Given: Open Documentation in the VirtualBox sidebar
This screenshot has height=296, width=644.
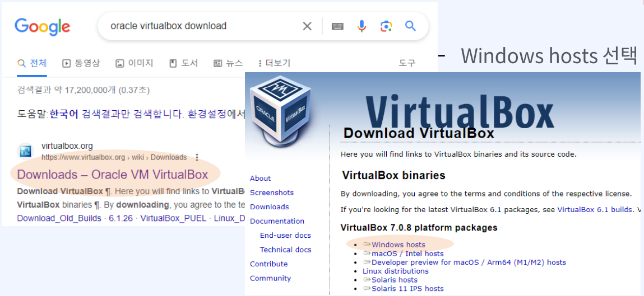Looking at the screenshot, I should [277, 222].
